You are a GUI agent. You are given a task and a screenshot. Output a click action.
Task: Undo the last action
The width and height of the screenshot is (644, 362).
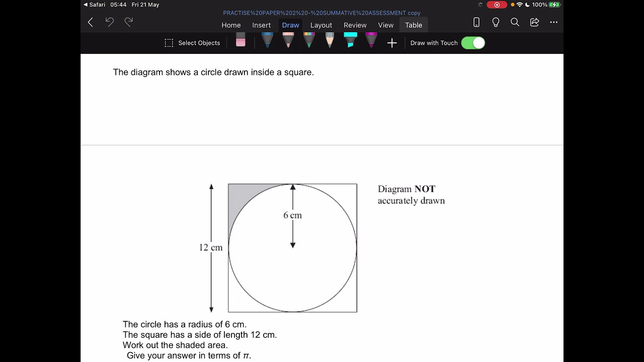(110, 22)
